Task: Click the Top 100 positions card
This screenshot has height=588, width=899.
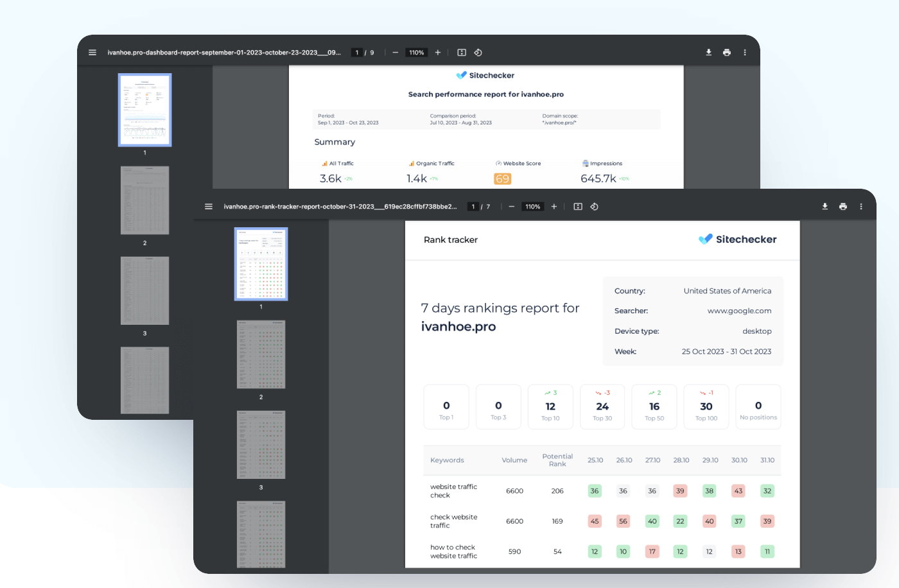Action: [x=706, y=407]
